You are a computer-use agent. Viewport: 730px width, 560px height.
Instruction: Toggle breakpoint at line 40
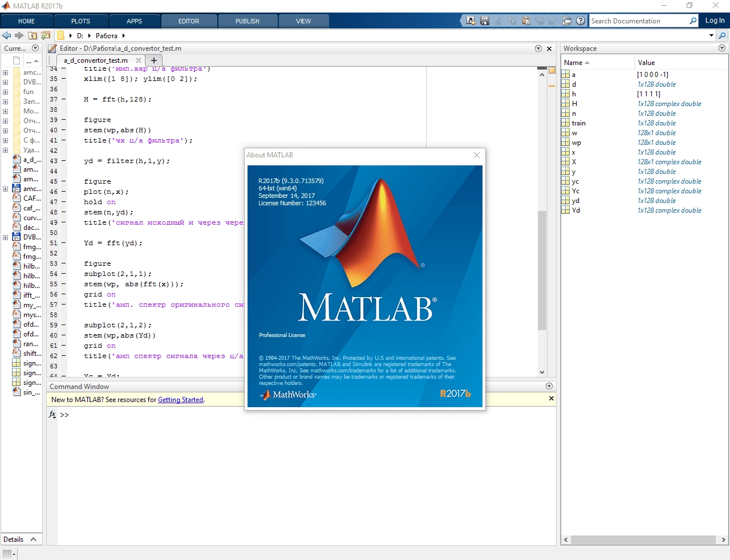point(64,130)
